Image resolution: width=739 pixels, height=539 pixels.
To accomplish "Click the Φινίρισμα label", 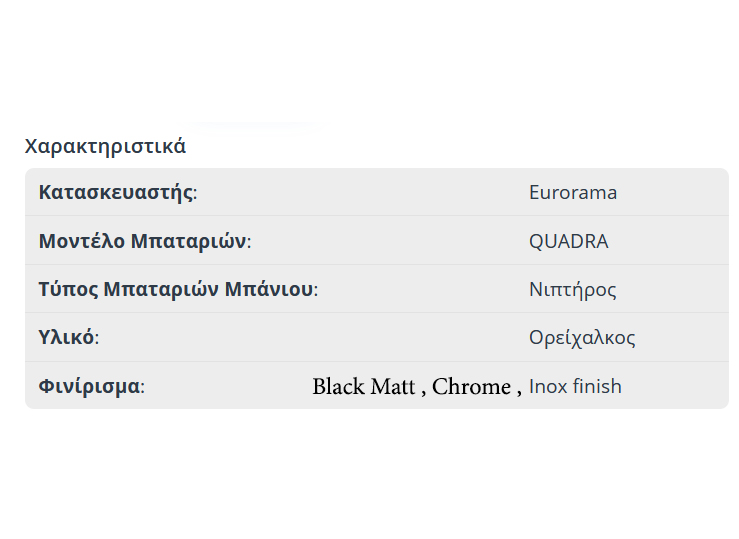I will point(89,386).
